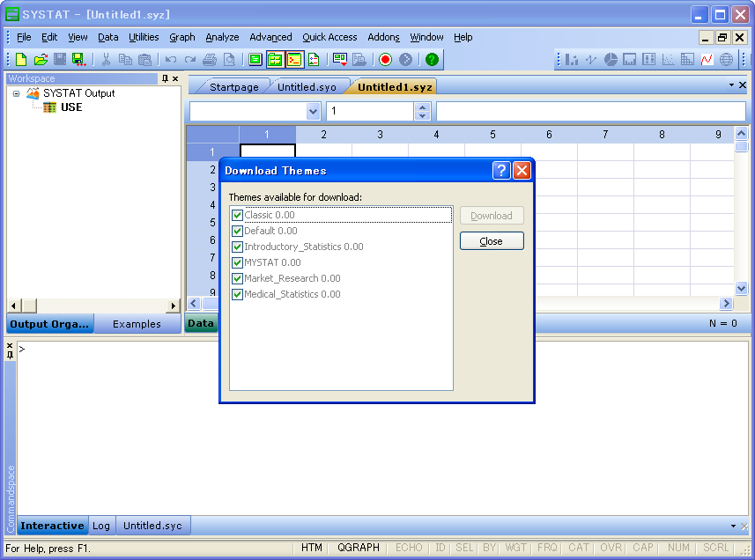The image size is (755, 560).
Task: Uncheck the Medical_Statistics 0.00 checkbox
Action: [x=237, y=294]
